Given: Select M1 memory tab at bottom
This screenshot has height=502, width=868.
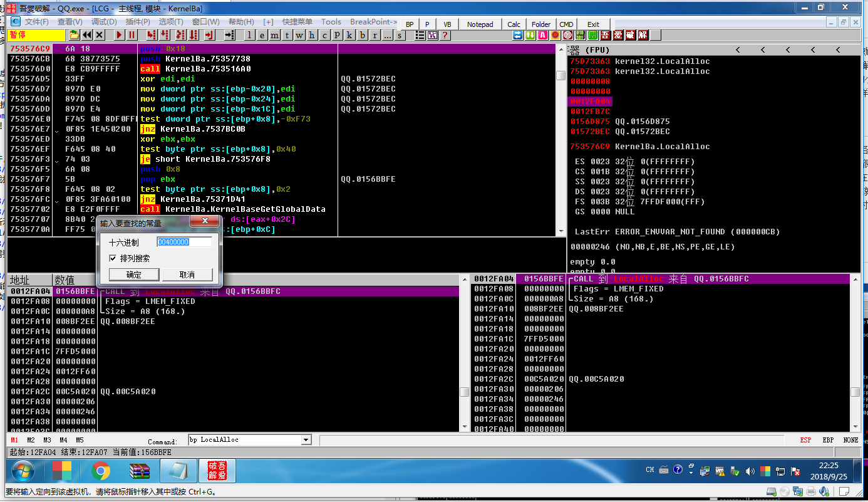Looking at the screenshot, I should click(14, 440).
